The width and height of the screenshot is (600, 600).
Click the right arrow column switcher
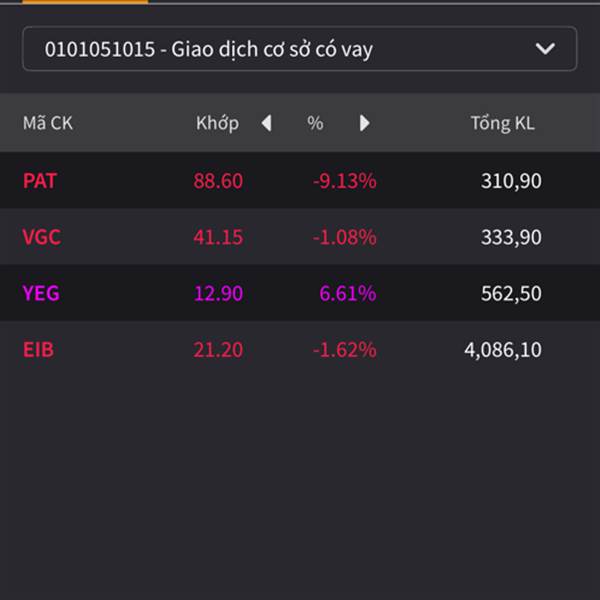pos(364,124)
